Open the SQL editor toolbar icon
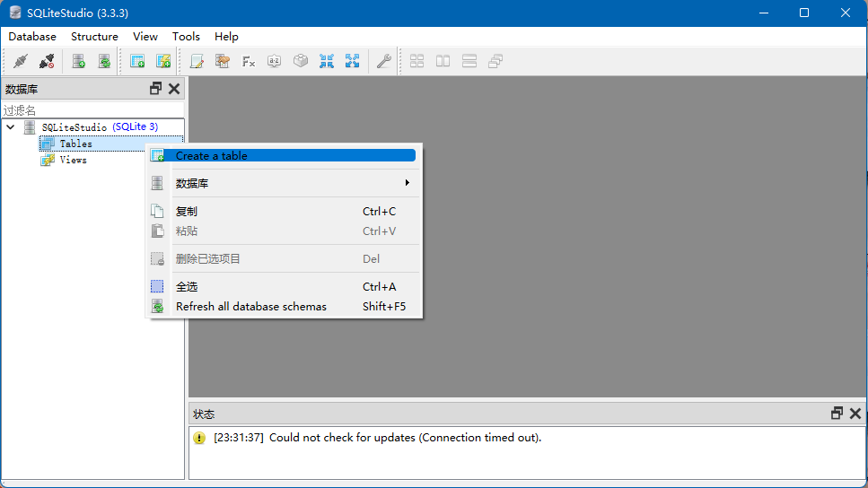The width and height of the screenshot is (868, 488). [197, 61]
